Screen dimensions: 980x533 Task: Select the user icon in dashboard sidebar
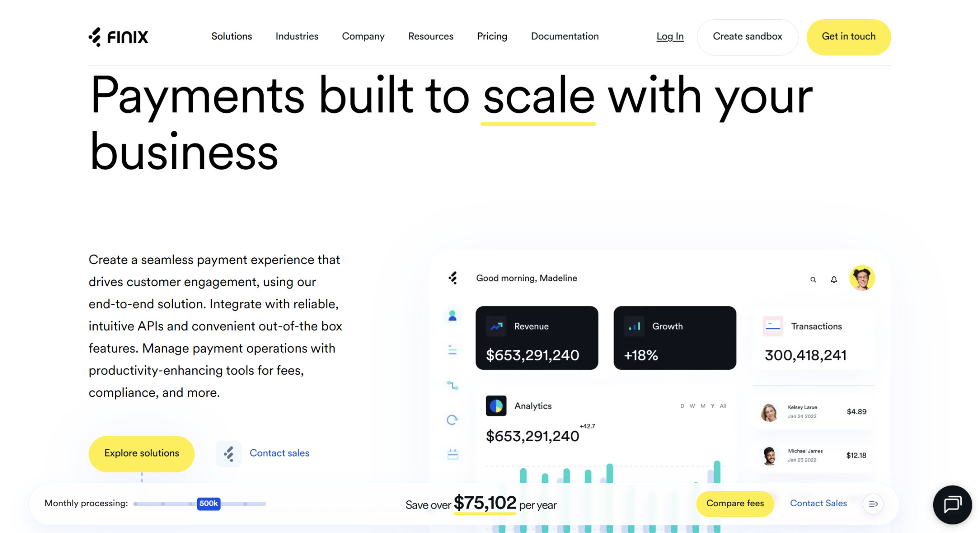(452, 316)
